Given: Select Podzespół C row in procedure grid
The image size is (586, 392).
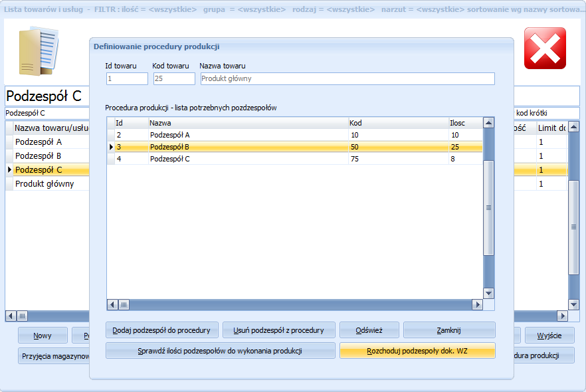Looking at the screenshot, I should [x=295, y=159].
